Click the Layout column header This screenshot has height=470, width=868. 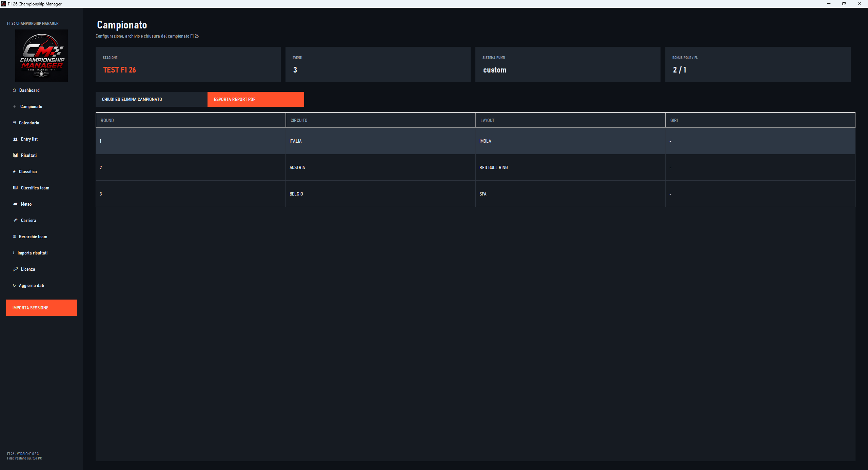[571, 120]
